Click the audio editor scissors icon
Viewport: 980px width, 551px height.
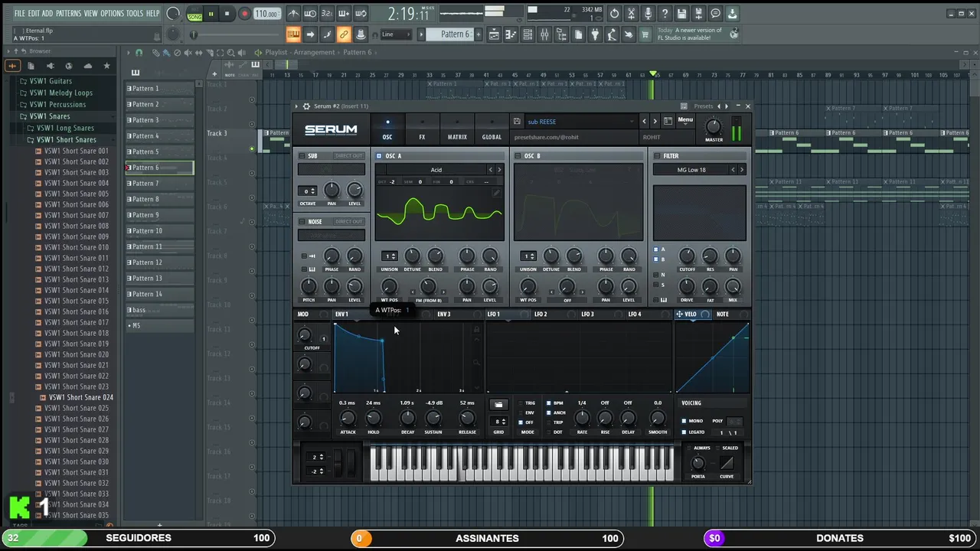(631, 14)
